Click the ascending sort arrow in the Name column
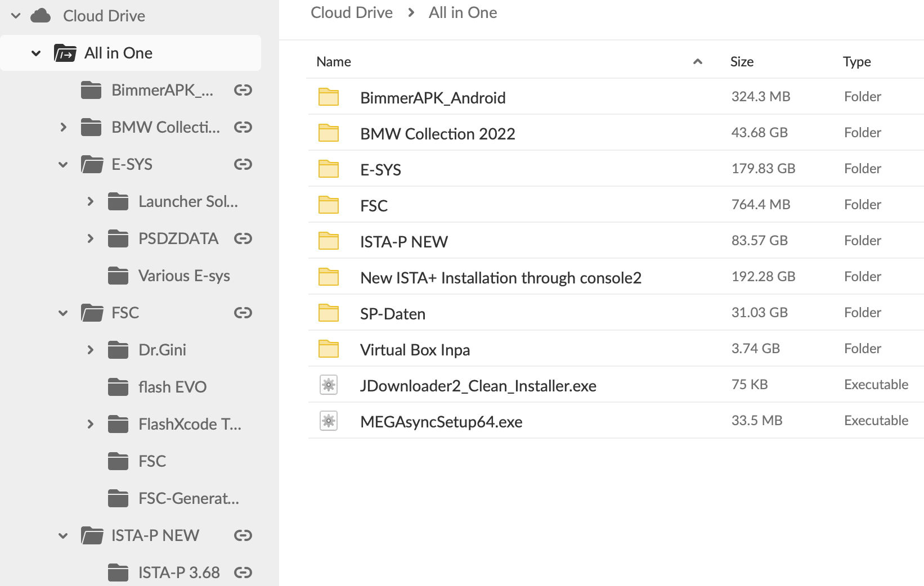Image resolution: width=924 pixels, height=586 pixels. (x=698, y=62)
